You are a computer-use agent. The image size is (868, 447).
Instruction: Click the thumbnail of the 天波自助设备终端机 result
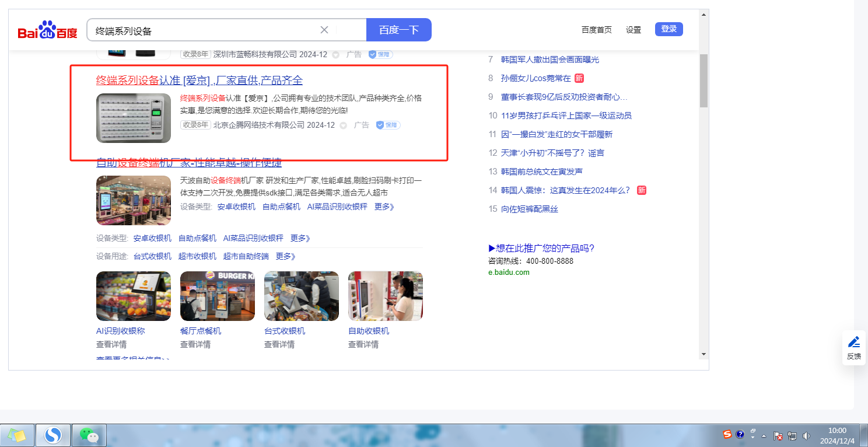pos(134,200)
